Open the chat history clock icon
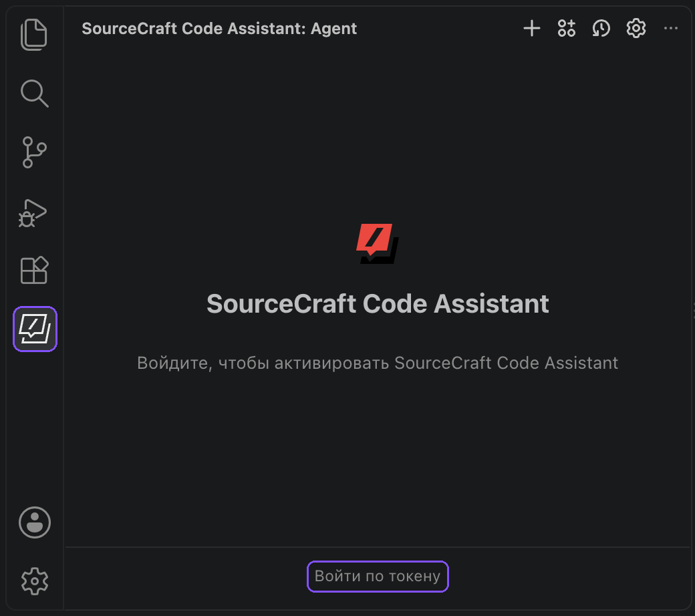 point(601,28)
